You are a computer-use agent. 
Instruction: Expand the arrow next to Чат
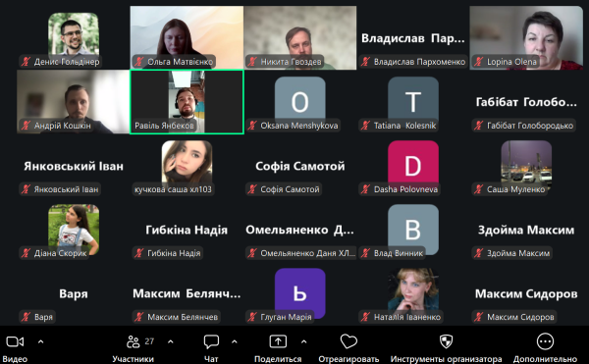pyautogui.click(x=235, y=341)
